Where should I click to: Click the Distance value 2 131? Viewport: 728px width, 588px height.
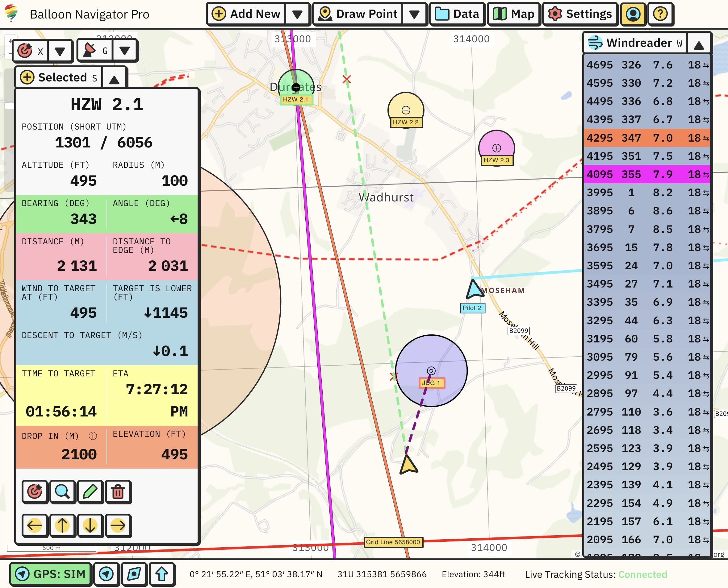point(77,266)
